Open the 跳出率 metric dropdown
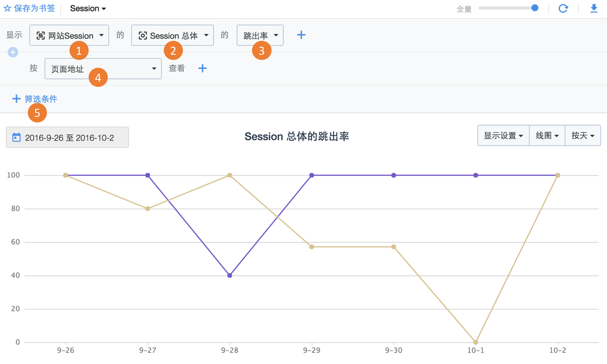 click(260, 36)
